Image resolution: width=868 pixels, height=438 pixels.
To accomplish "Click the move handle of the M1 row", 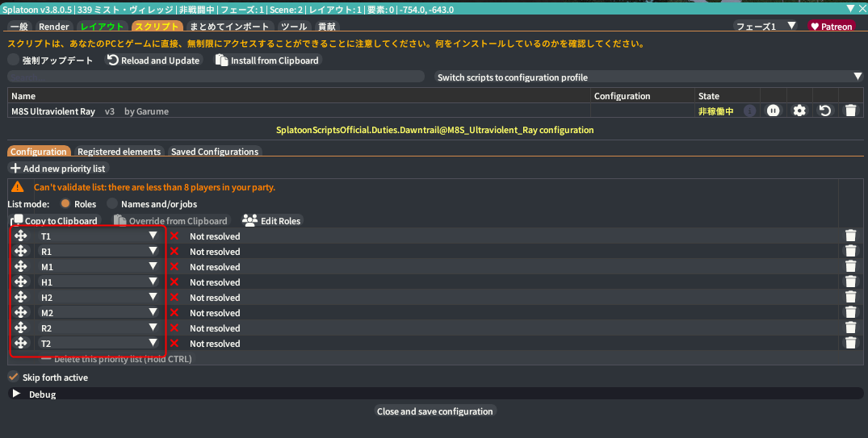I will click(x=20, y=266).
